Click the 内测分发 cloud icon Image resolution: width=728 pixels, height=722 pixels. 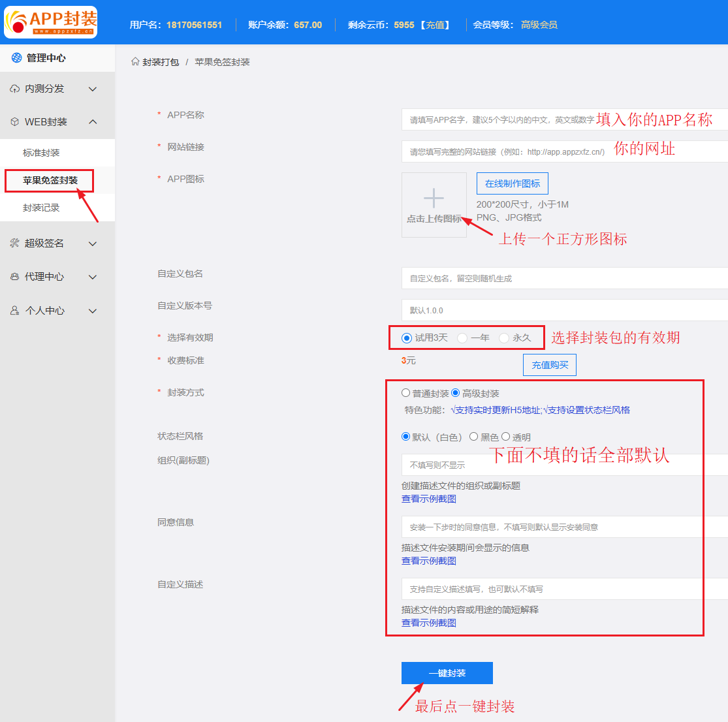tap(14, 89)
